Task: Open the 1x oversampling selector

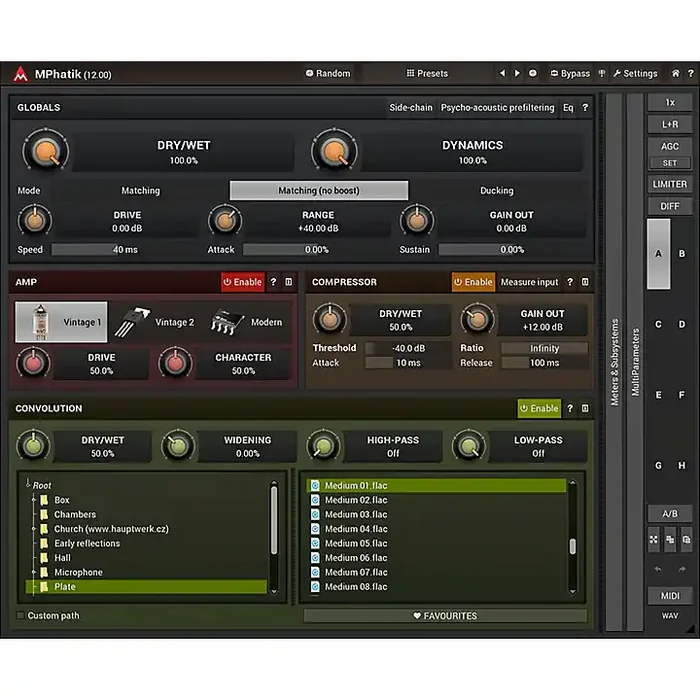Action: [x=670, y=102]
